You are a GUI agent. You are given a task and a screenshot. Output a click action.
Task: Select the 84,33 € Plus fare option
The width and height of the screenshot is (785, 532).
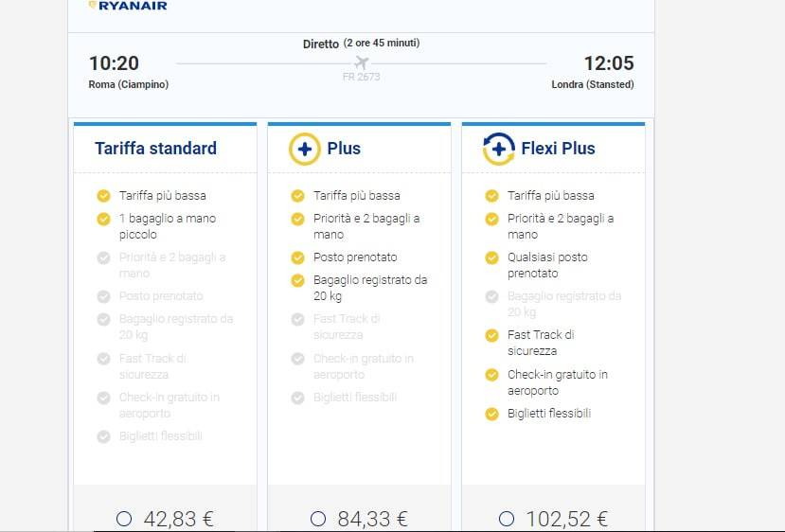(318, 519)
